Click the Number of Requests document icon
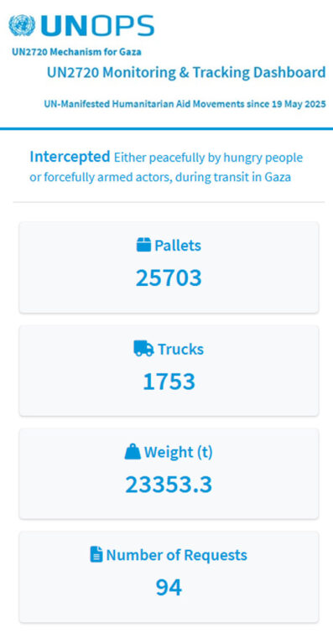This screenshot has height=644, width=333. tap(96, 554)
